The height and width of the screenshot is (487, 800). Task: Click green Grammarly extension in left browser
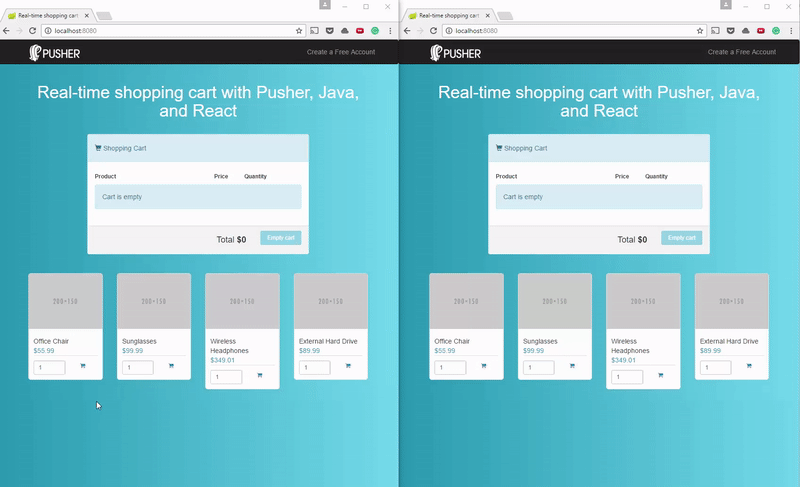(x=375, y=31)
